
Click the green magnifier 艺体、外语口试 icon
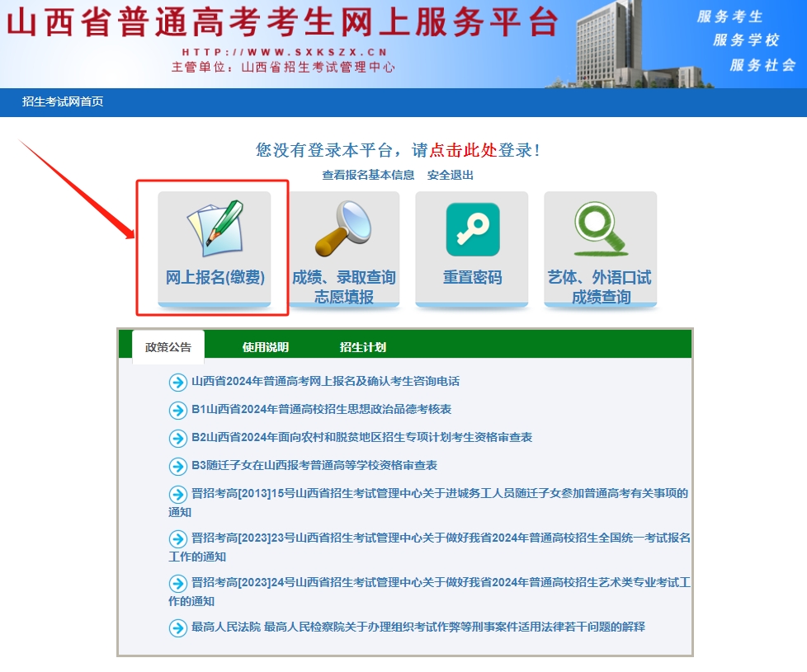pos(600,228)
